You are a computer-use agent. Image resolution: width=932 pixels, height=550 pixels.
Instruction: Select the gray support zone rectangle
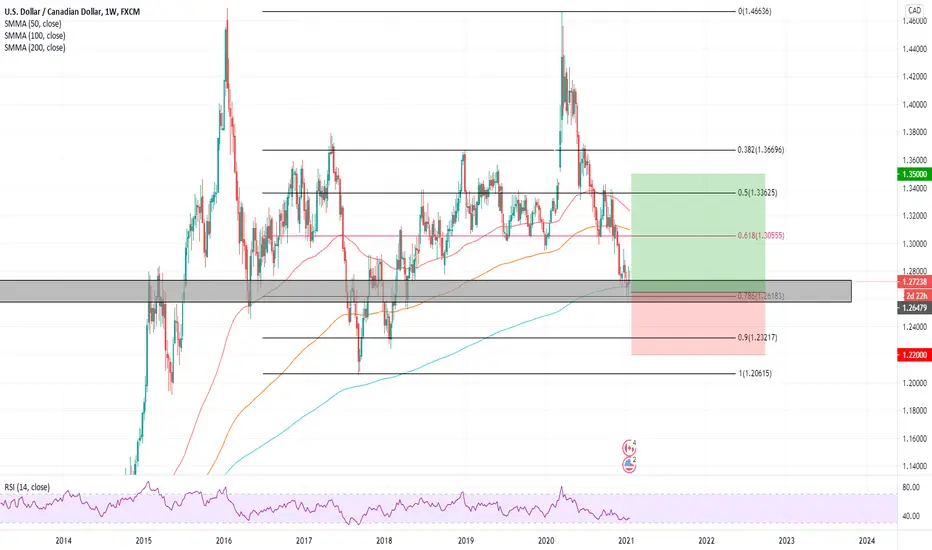click(x=426, y=291)
